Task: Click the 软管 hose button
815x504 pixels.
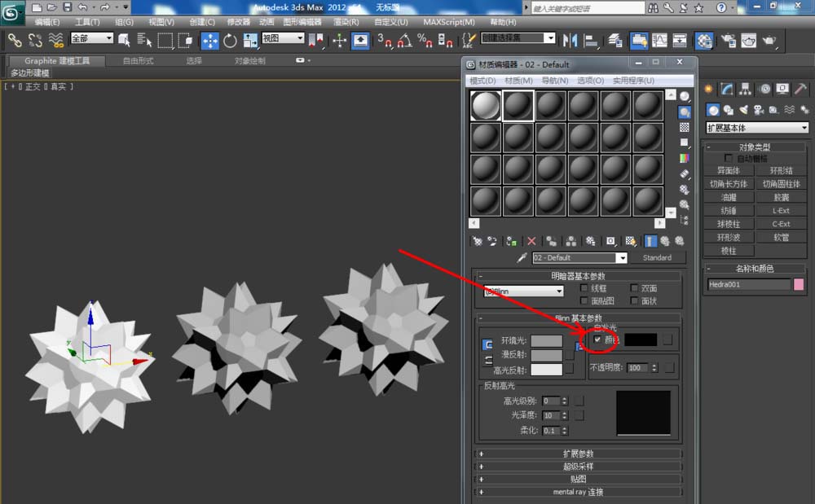Action: [781, 237]
